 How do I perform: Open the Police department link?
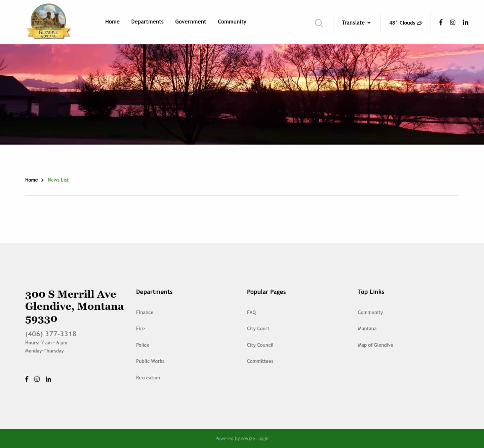143,345
